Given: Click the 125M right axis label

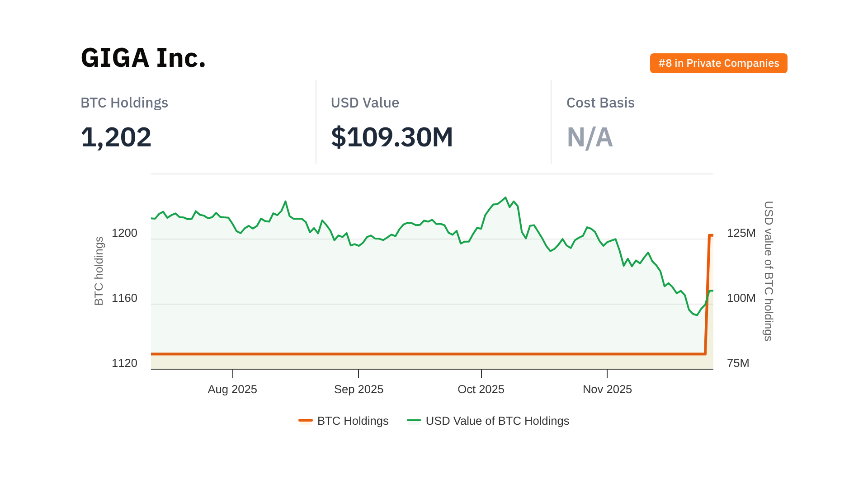Looking at the screenshot, I should coord(741,233).
